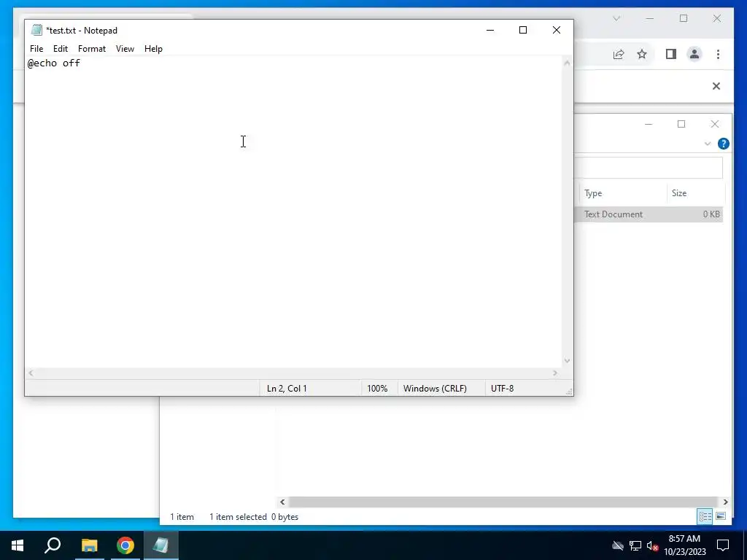Click Notepad vertical scrollbar up arrow
Image resolution: width=747 pixels, height=560 pixels.
[x=567, y=63]
